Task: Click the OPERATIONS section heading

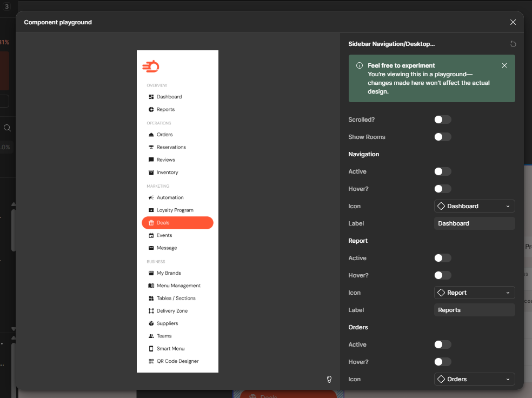Action: (159, 123)
